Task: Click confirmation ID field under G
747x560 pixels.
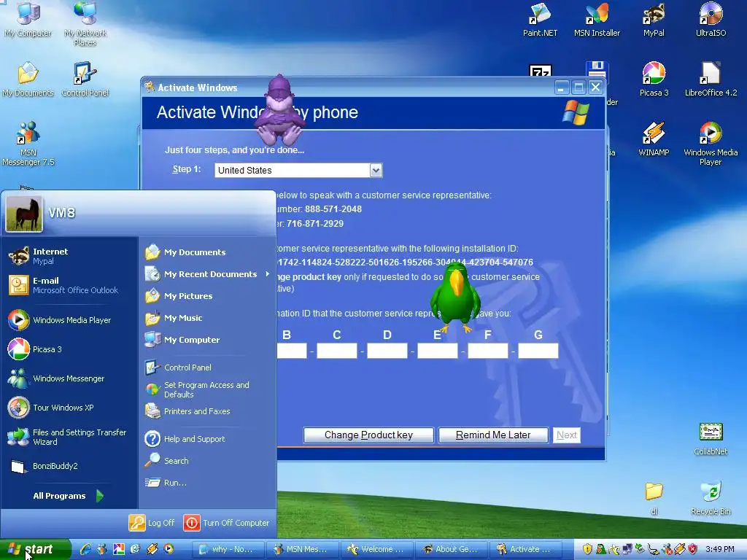Action: point(538,351)
